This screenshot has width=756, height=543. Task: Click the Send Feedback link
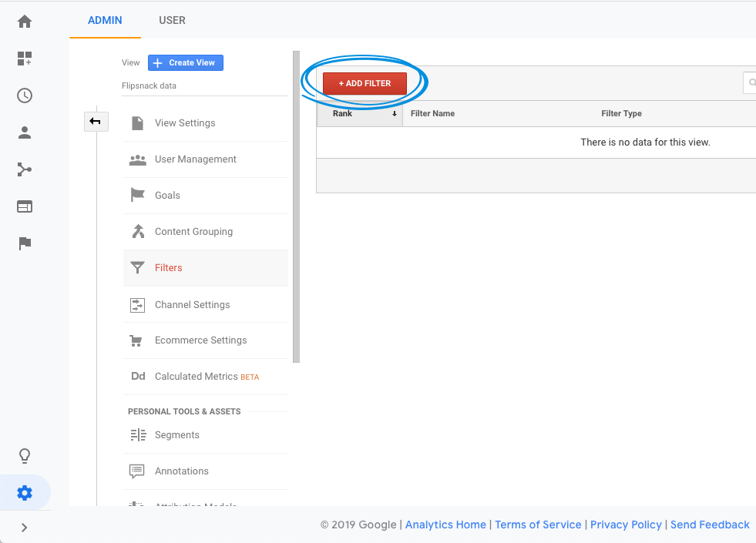click(x=710, y=525)
